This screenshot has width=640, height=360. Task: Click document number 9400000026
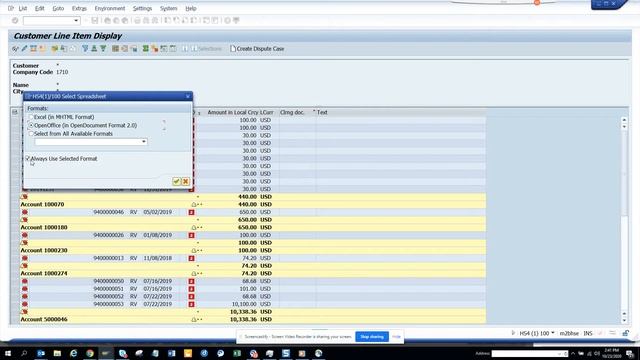point(109,235)
